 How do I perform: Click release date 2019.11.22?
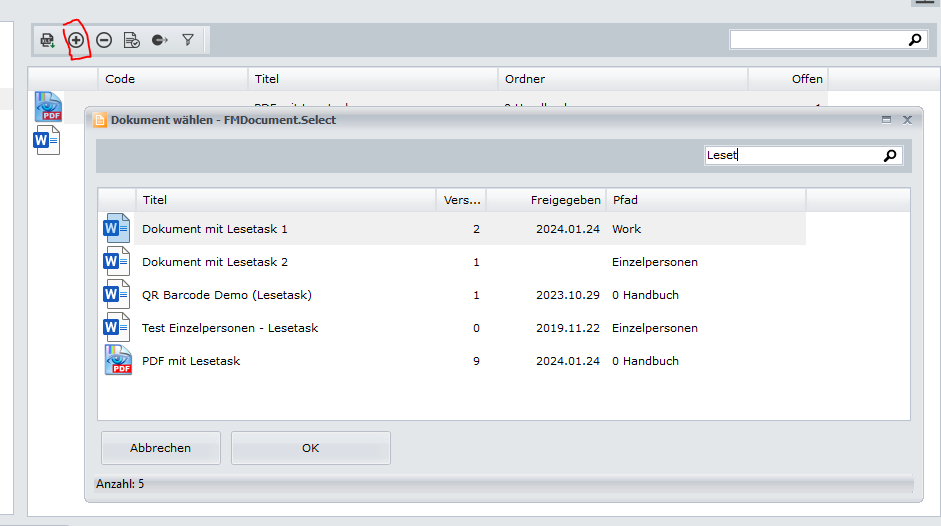point(568,328)
